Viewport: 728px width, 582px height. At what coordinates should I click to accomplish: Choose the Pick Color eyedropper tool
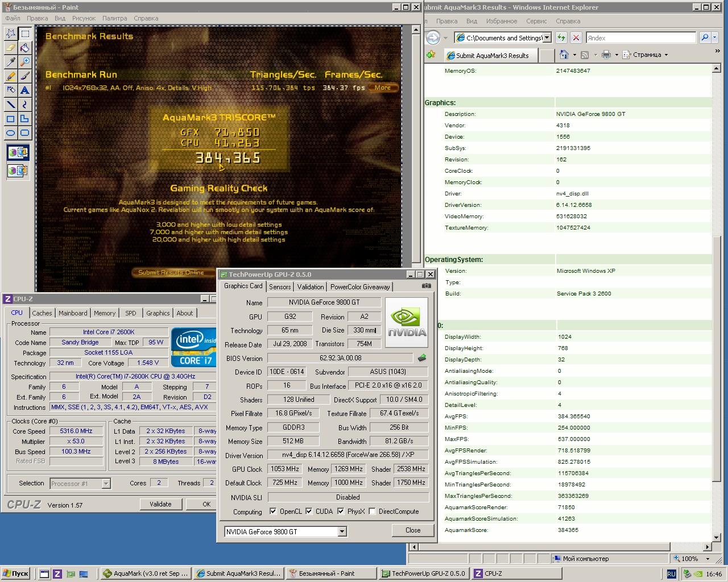pos(10,62)
